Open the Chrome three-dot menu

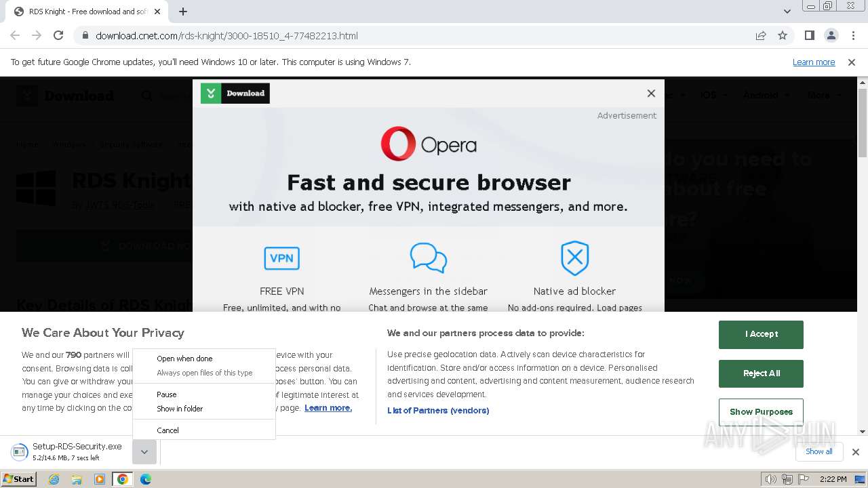click(853, 36)
